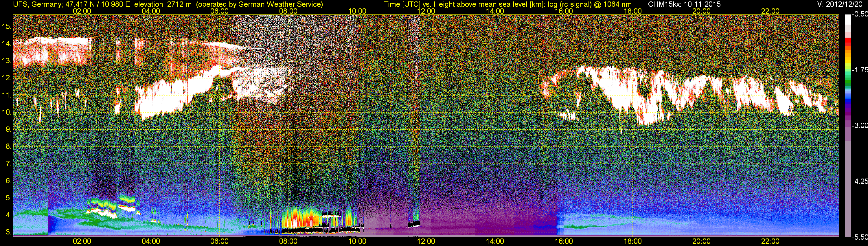Click the 'log (rc-signal) @ 1064 nm' text
This screenshot has height=246, width=868.
[x=590, y=4]
